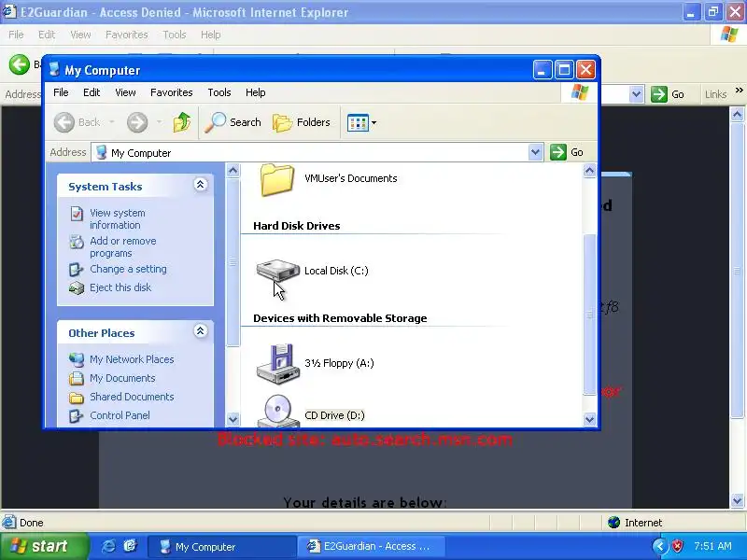
Task: Click the Eject this disk icon
Action: [77, 288]
